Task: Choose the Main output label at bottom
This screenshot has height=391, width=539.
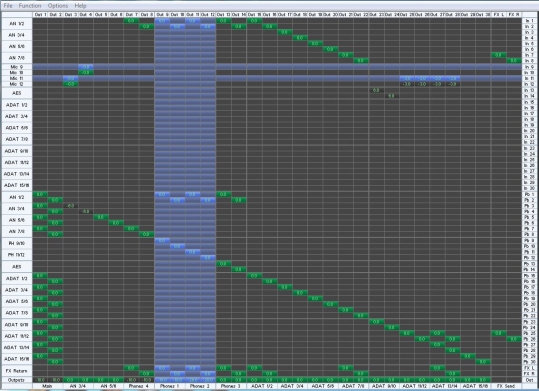Action: pyautogui.click(x=47, y=386)
